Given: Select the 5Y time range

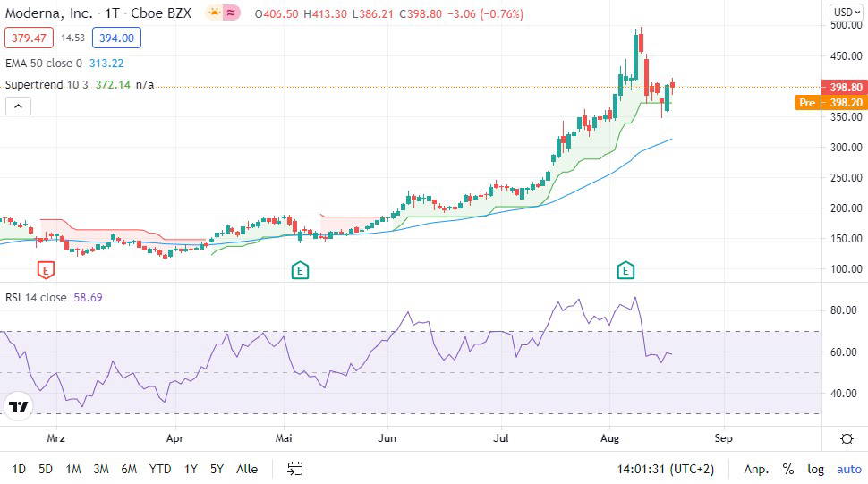Looking at the screenshot, I should click(x=217, y=469).
